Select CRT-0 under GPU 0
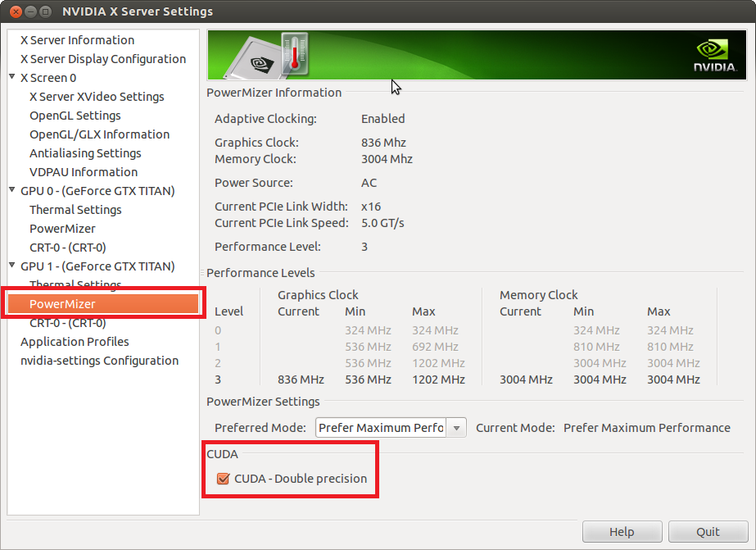The image size is (756, 550). pos(67,248)
